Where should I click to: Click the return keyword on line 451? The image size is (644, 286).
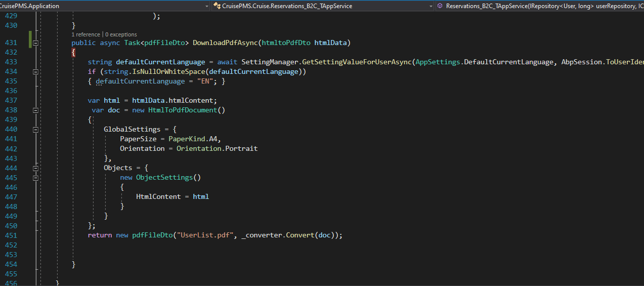(x=100, y=235)
